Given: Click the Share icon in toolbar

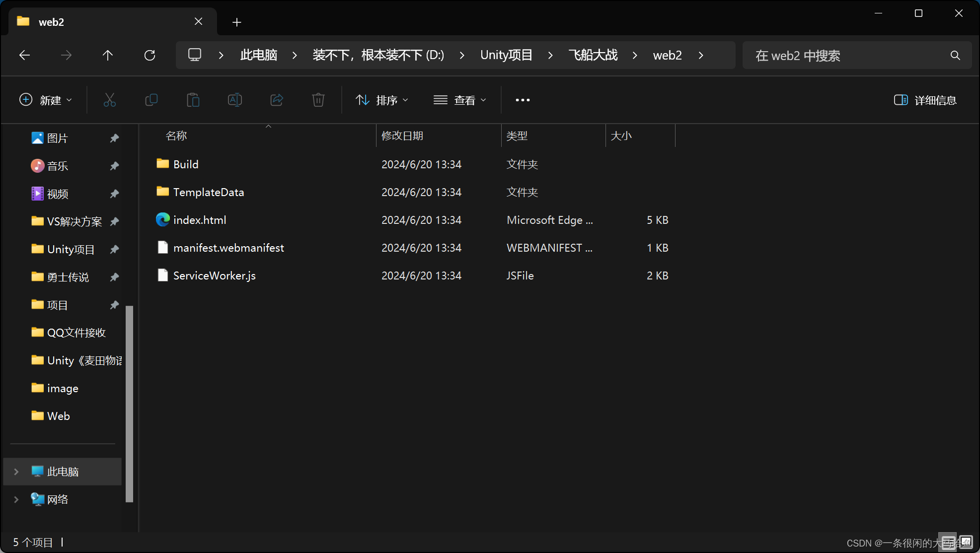Looking at the screenshot, I should coord(277,100).
